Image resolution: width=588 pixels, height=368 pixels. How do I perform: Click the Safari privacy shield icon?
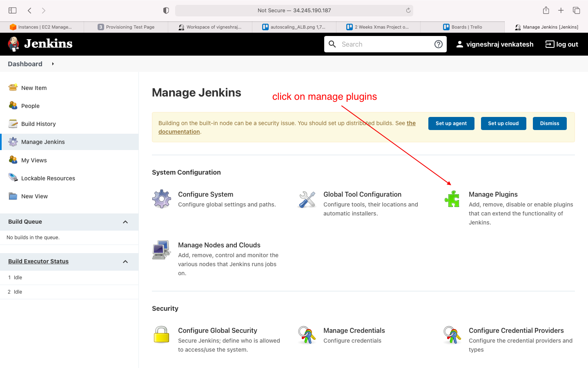coord(166,10)
